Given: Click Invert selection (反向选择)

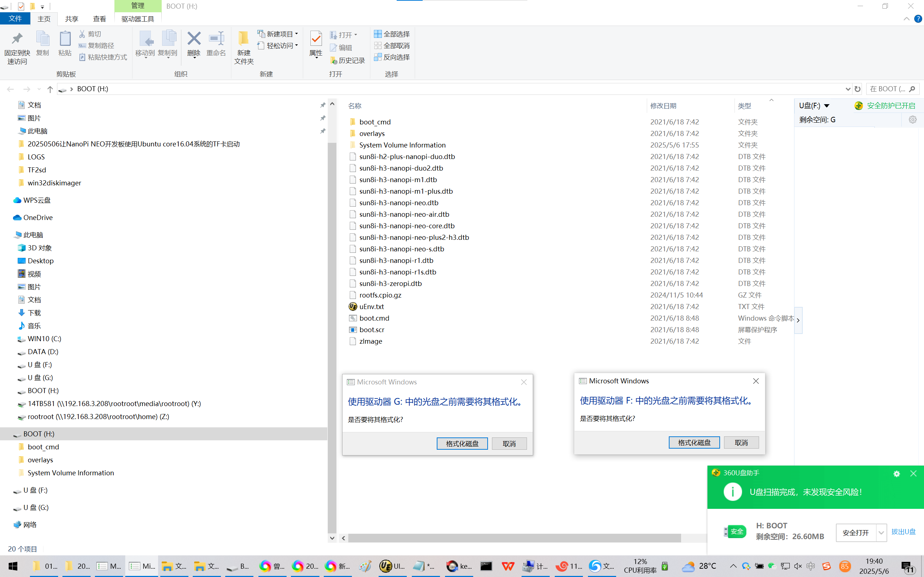Looking at the screenshot, I should point(392,57).
